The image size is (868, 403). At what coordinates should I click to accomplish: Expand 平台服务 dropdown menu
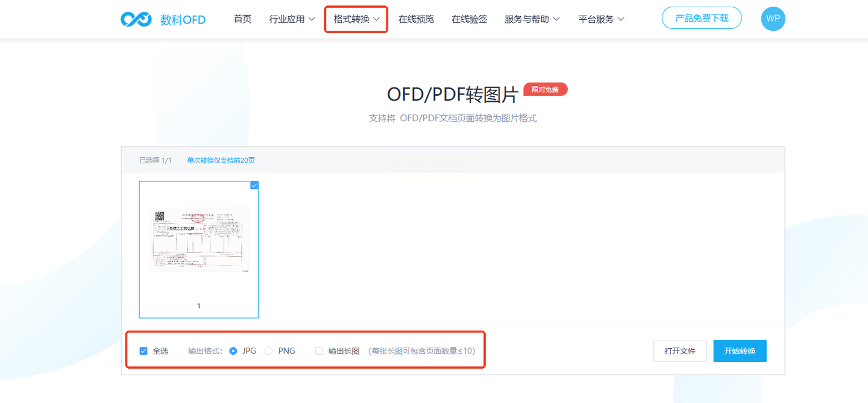point(602,19)
